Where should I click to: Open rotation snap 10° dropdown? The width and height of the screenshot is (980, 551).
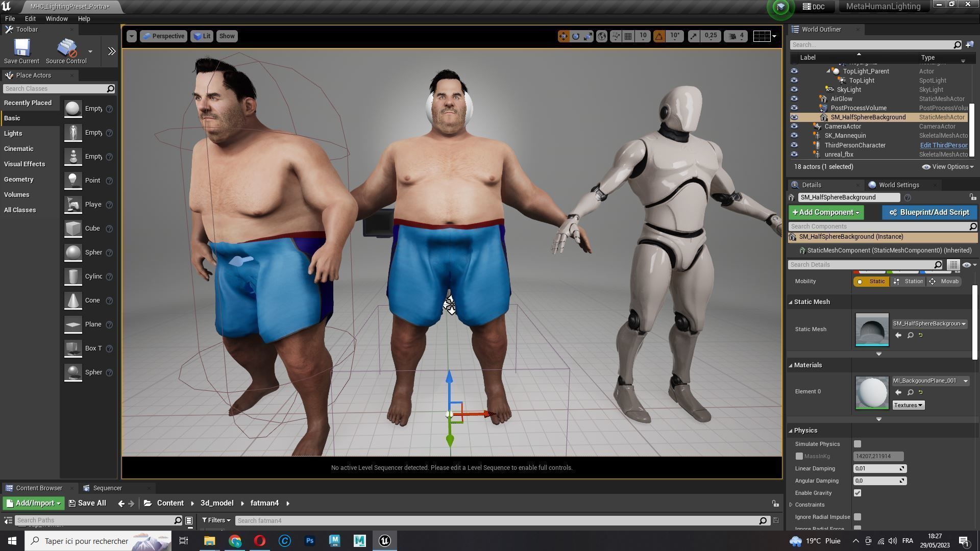[x=675, y=36]
